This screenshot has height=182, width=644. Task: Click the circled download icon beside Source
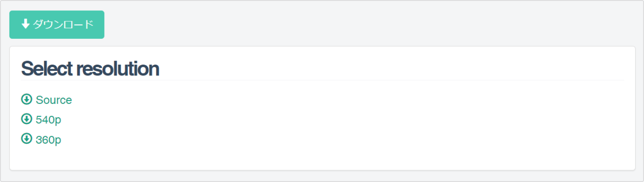26,99
